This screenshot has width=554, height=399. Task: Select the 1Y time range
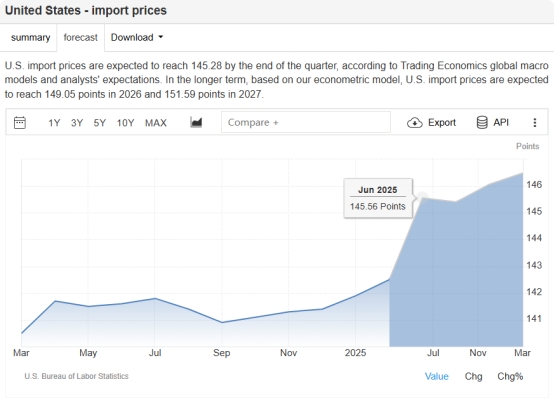pos(54,123)
